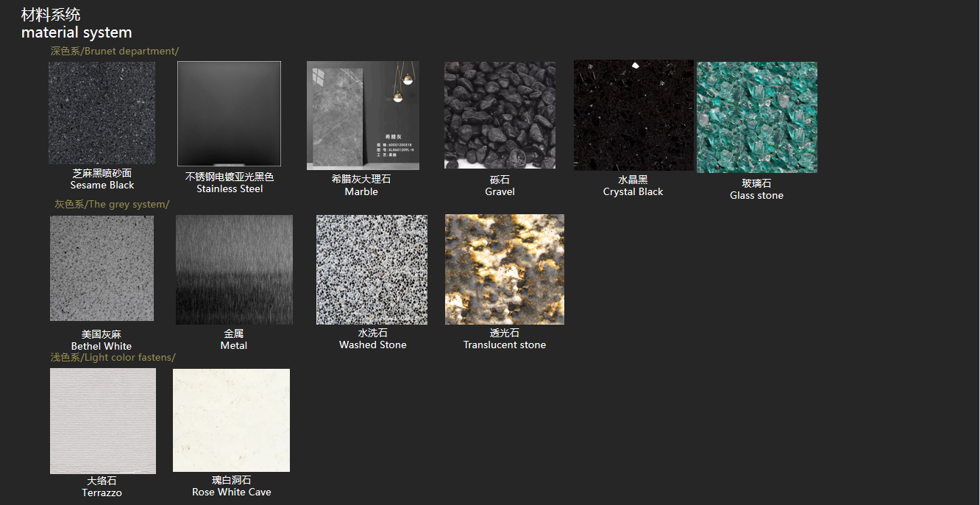Click the Sesame Black granite thumbnail

[102, 113]
